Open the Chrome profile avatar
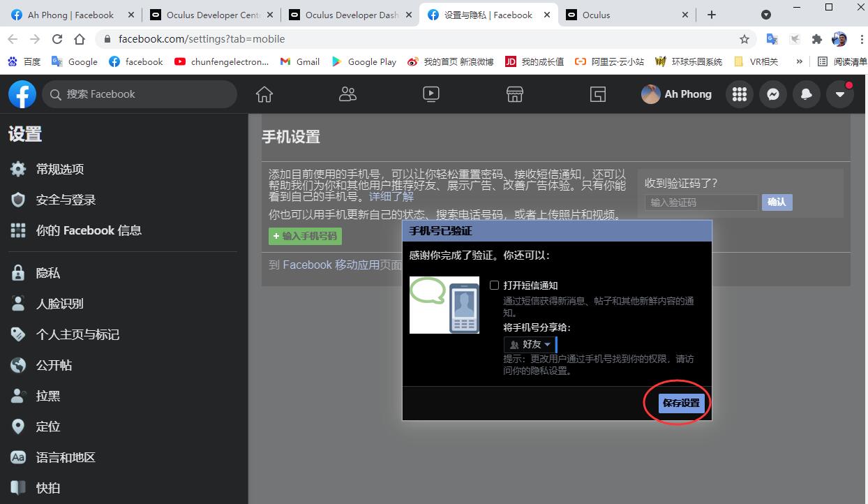This screenshot has height=504, width=868. [839, 39]
